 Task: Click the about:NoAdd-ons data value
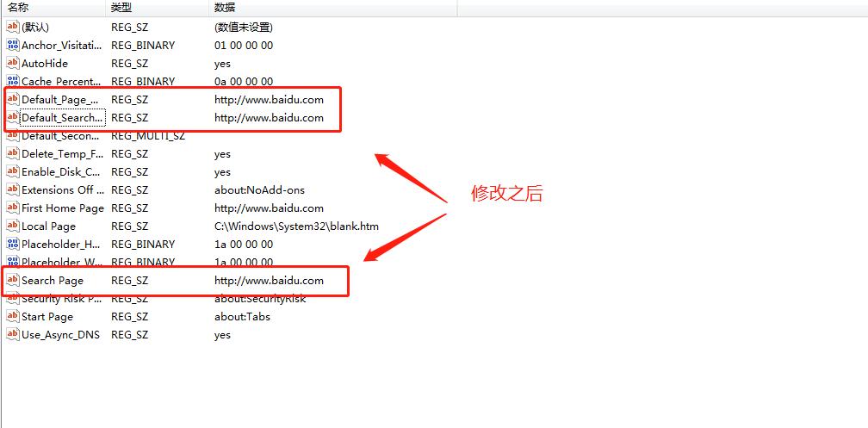tap(260, 190)
